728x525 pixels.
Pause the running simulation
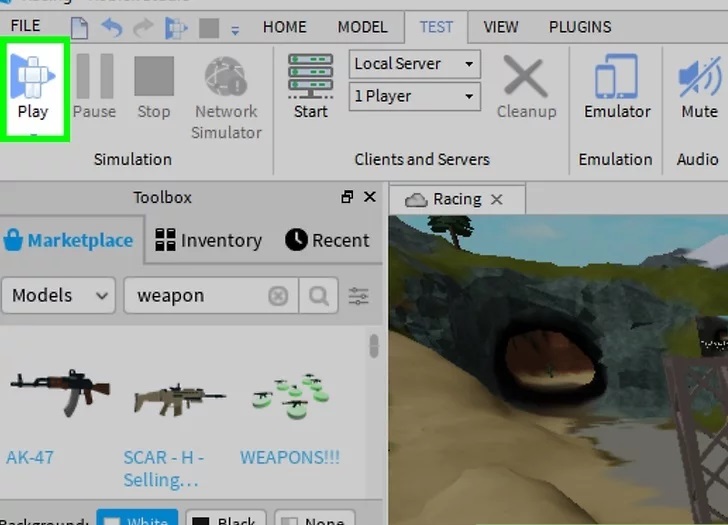click(94, 87)
